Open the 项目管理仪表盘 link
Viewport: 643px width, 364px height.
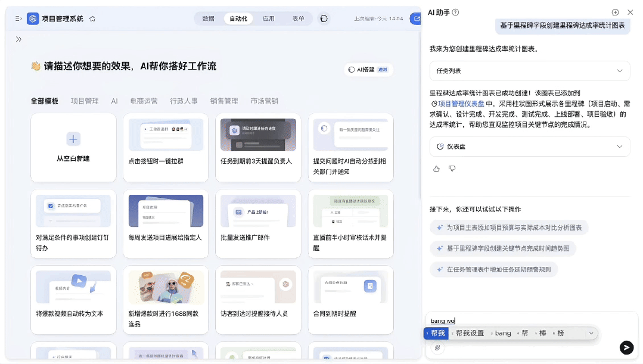pos(461,104)
